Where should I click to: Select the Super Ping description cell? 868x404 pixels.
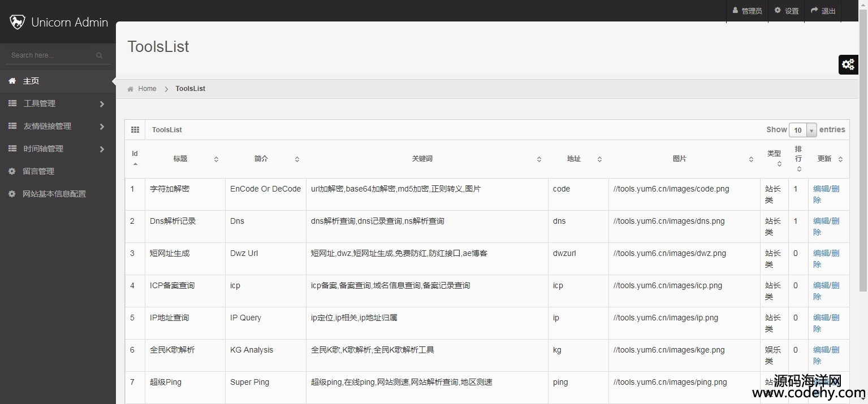[265, 388]
